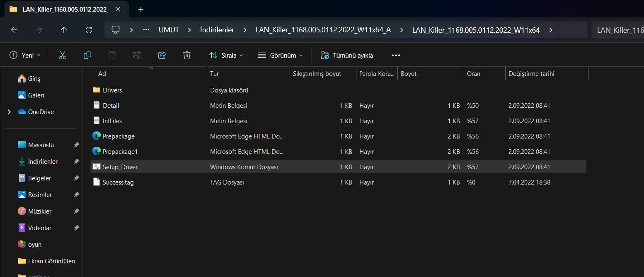Go up one directory level
The image size is (644, 277).
[64, 30]
